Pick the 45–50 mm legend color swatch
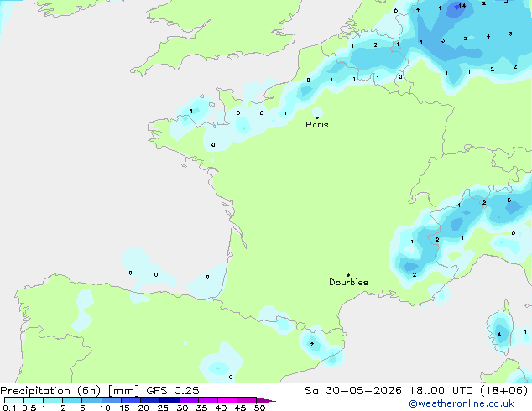This screenshot has height=411, width=532. pyautogui.click(x=247, y=400)
